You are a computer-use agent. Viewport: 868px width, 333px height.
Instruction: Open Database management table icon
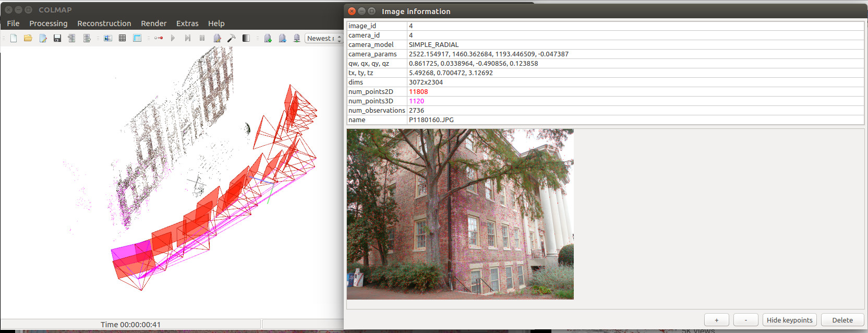pyautogui.click(x=137, y=38)
